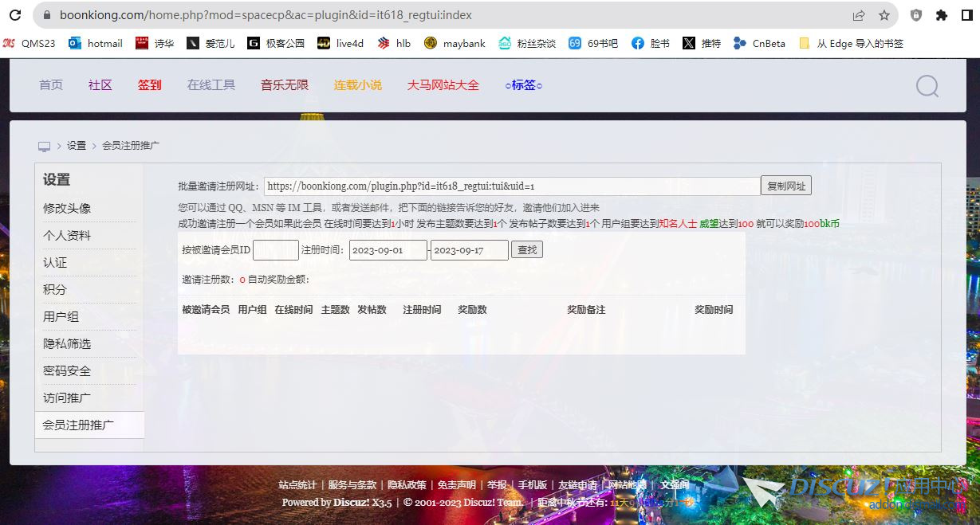Open the browser extensions puzzle icon
The height and width of the screenshot is (525, 980).
942,15
